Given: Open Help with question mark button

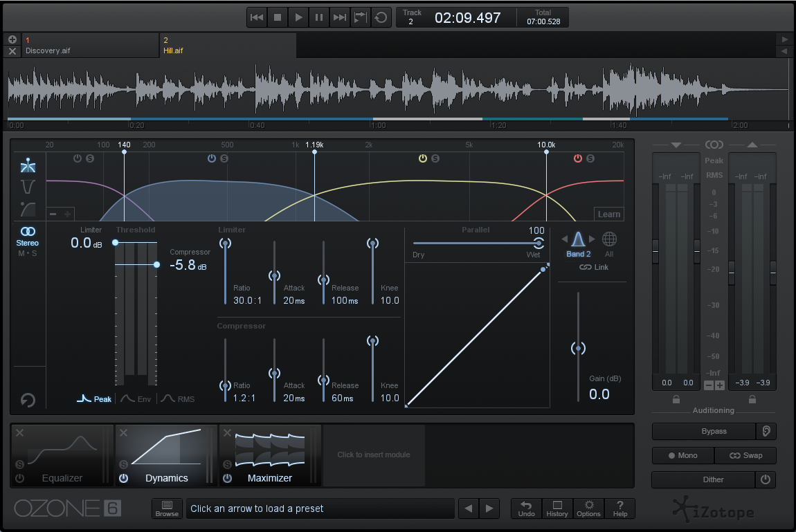Looking at the screenshot, I should coord(620,508).
